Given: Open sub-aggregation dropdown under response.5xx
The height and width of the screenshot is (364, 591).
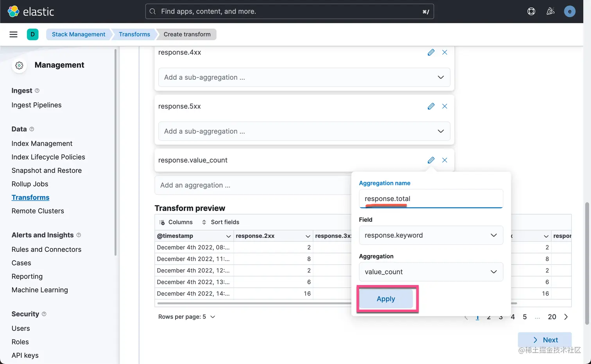Looking at the screenshot, I should click(x=304, y=131).
